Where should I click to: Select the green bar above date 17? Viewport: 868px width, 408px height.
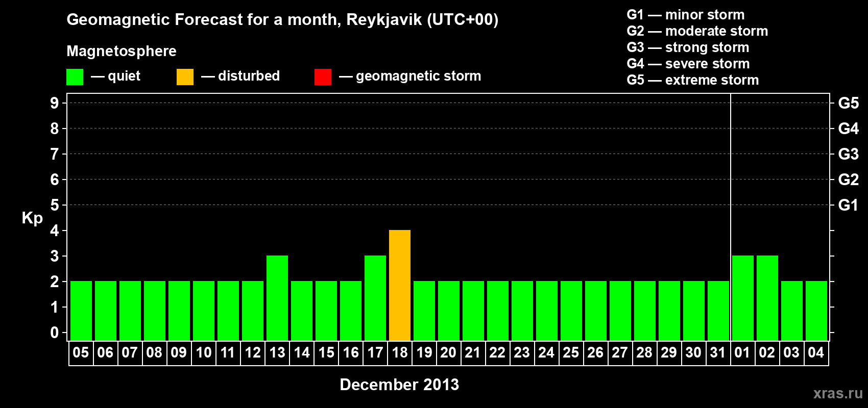375,298
